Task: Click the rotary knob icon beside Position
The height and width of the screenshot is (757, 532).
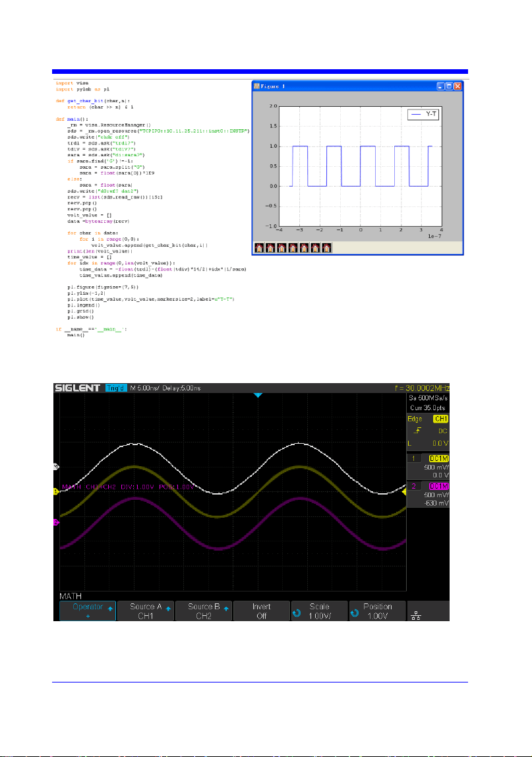Action: coord(355,613)
